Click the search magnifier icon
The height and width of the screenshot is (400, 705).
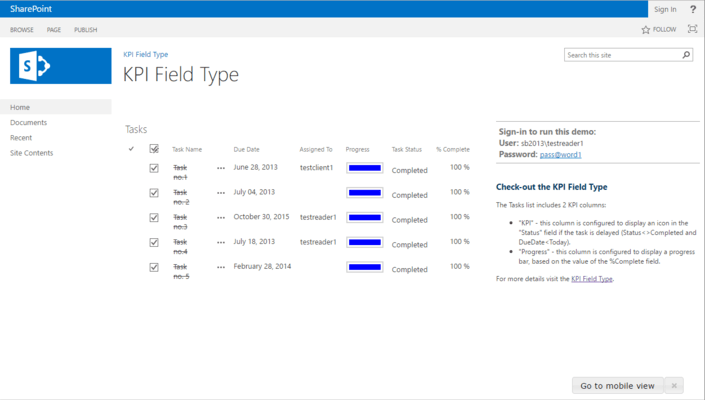(x=686, y=55)
